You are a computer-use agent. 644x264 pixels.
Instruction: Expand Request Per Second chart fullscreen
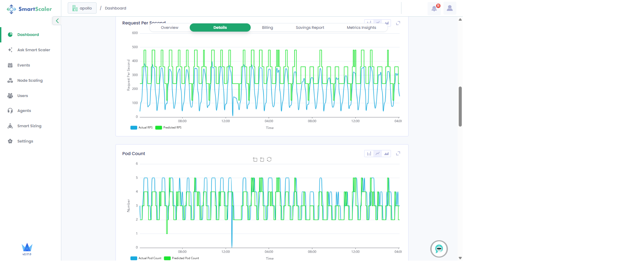(x=398, y=23)
